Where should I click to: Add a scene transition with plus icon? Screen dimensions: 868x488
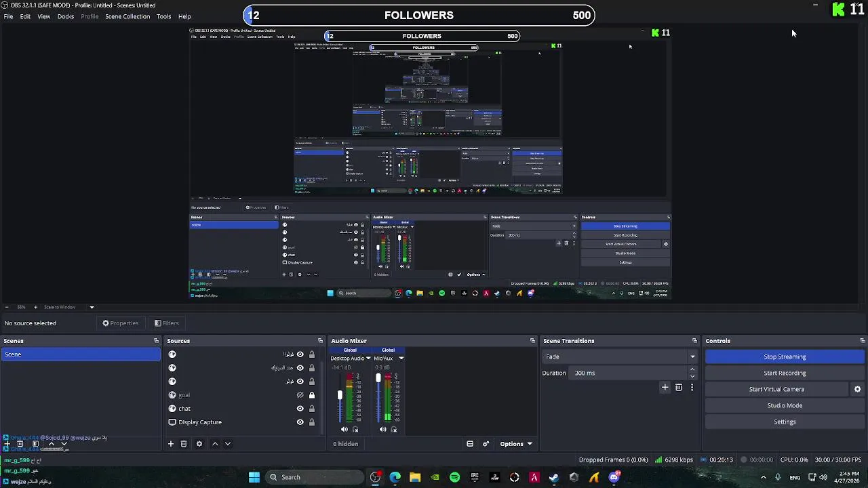click(x=665, y=388)
